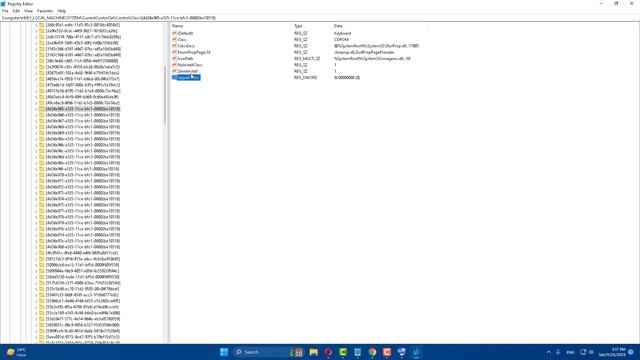
Task: Select the IconPath value icon
Action: (x=174, y=58)
